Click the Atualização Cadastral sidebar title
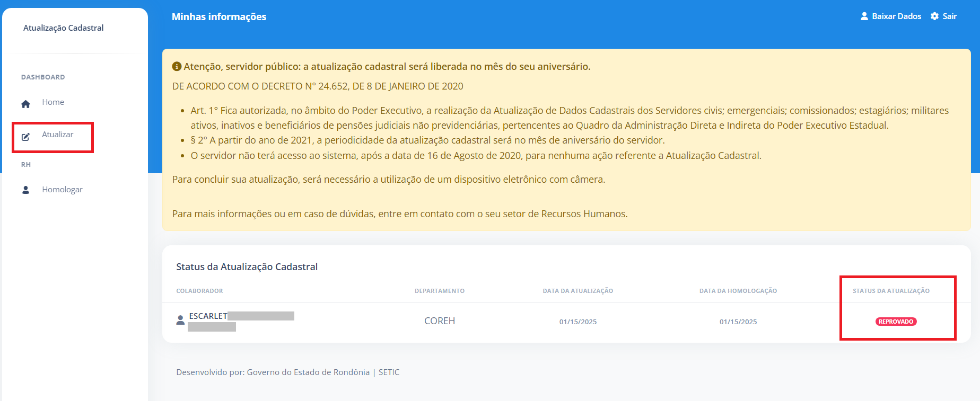 pyautogui.click(x=64, y=28)
